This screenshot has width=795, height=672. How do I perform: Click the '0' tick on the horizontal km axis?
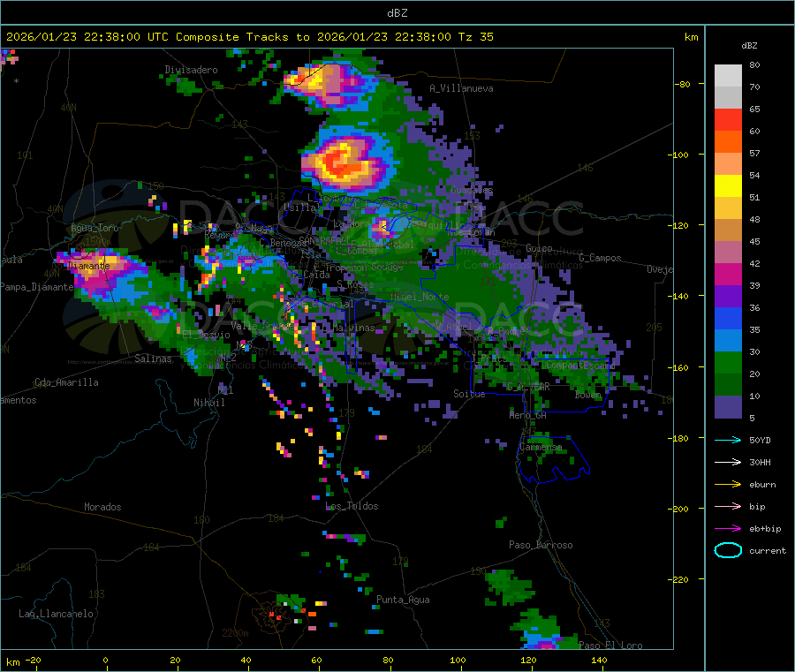tap(105, 661)
